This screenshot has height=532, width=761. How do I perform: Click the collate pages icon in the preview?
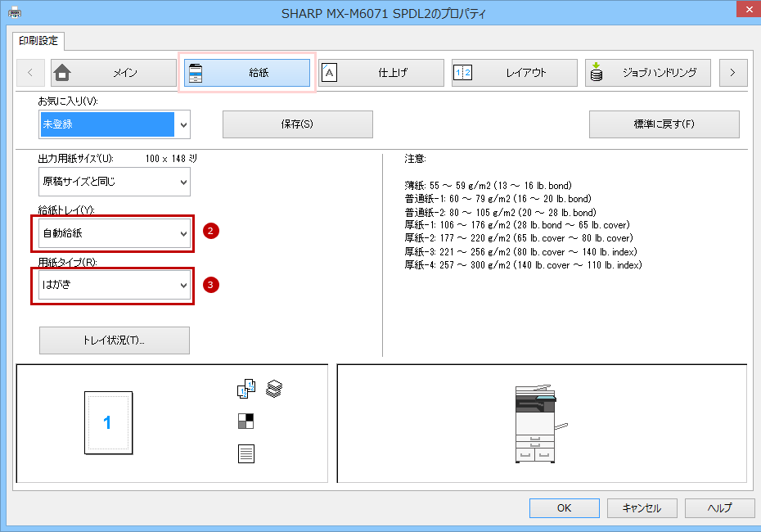point(246,389)
